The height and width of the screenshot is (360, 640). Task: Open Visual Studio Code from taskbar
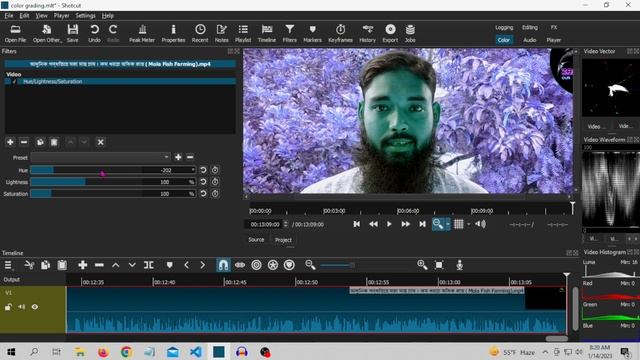[196, 351]
